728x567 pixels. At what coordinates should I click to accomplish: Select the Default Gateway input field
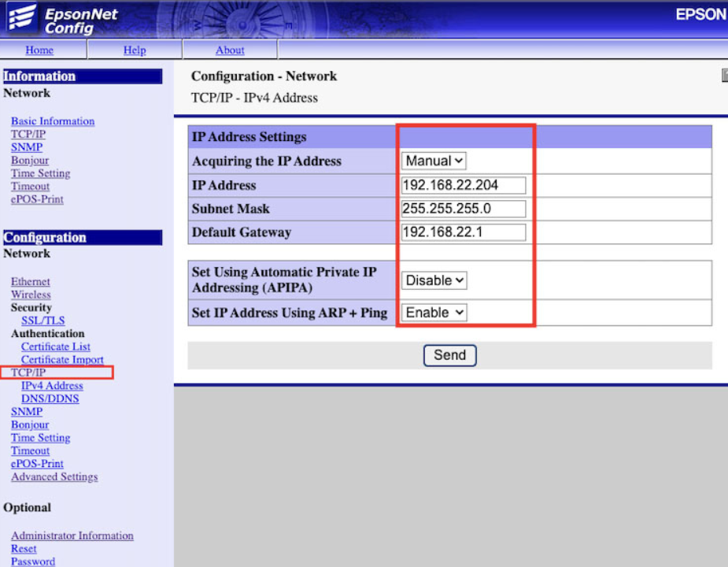[463, 232]
